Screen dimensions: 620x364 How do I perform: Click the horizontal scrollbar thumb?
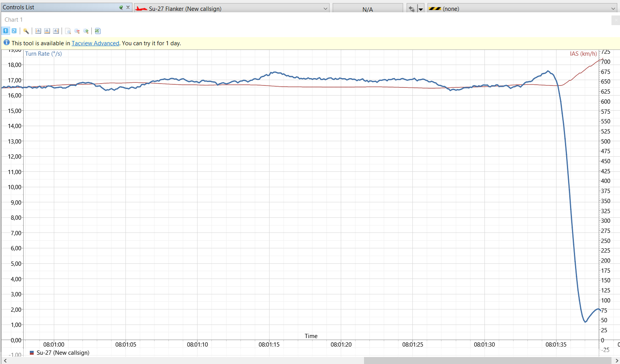(488, 361)
